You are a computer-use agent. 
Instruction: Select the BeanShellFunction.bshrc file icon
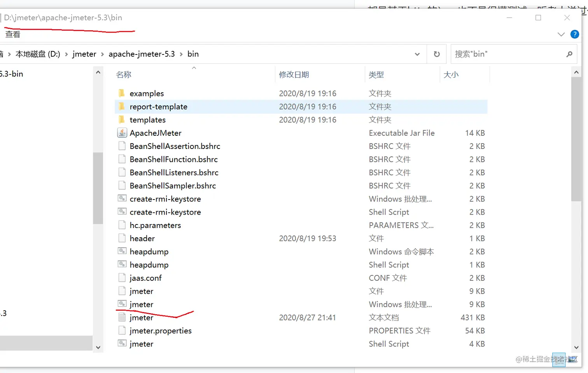(x=122, y=159)
